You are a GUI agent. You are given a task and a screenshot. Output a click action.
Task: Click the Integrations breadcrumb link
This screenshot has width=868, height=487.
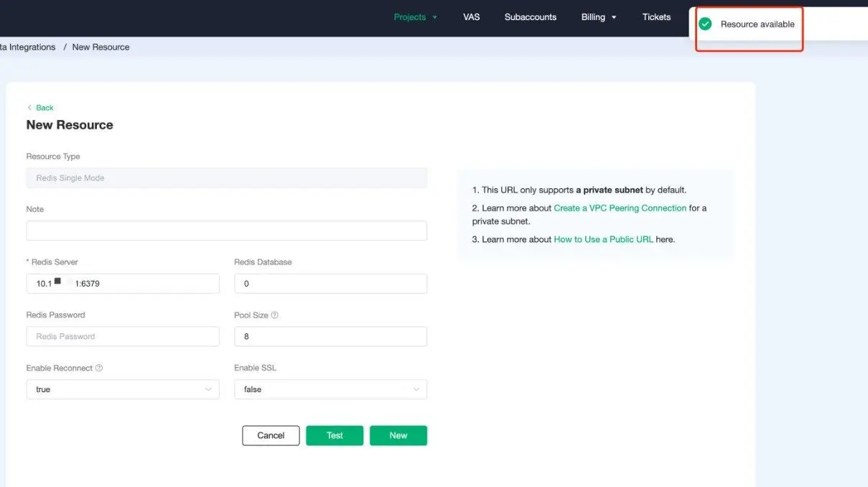click(27, 47)
